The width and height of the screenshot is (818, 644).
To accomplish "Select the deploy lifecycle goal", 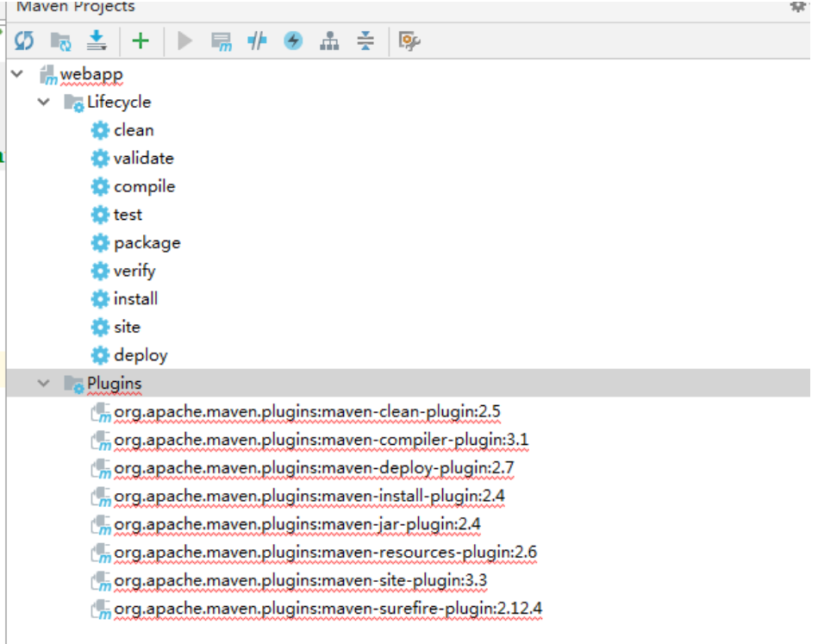I will pyautogui.click(x=140, y=355).
